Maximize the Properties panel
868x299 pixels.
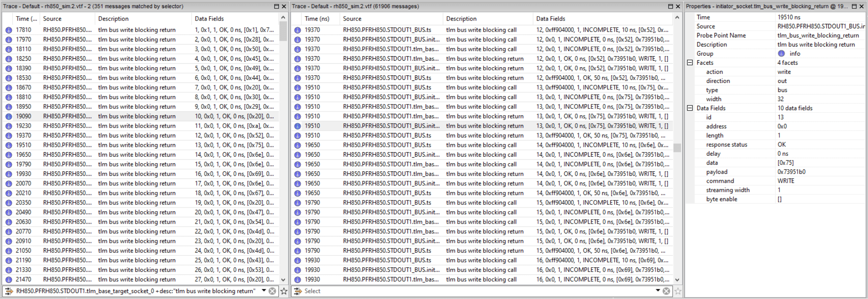(854, 6)
